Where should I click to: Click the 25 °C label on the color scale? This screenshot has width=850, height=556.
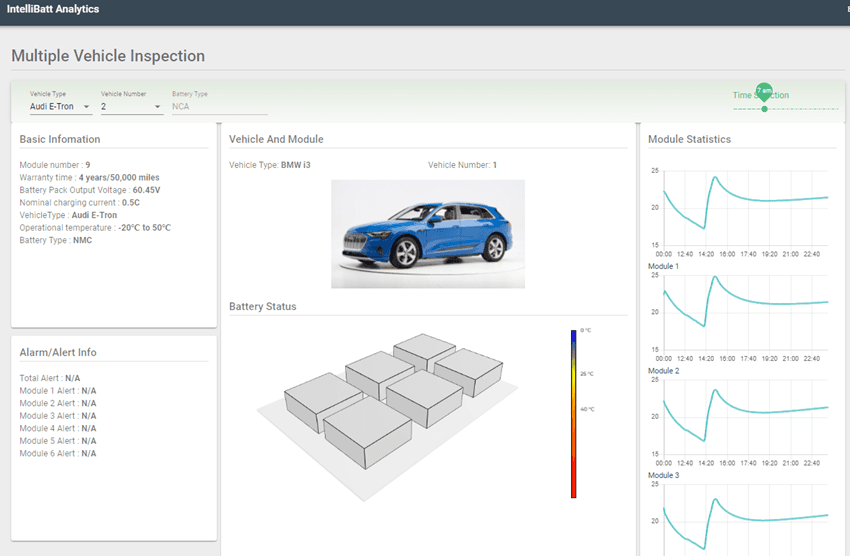click(x=587, y=373)
